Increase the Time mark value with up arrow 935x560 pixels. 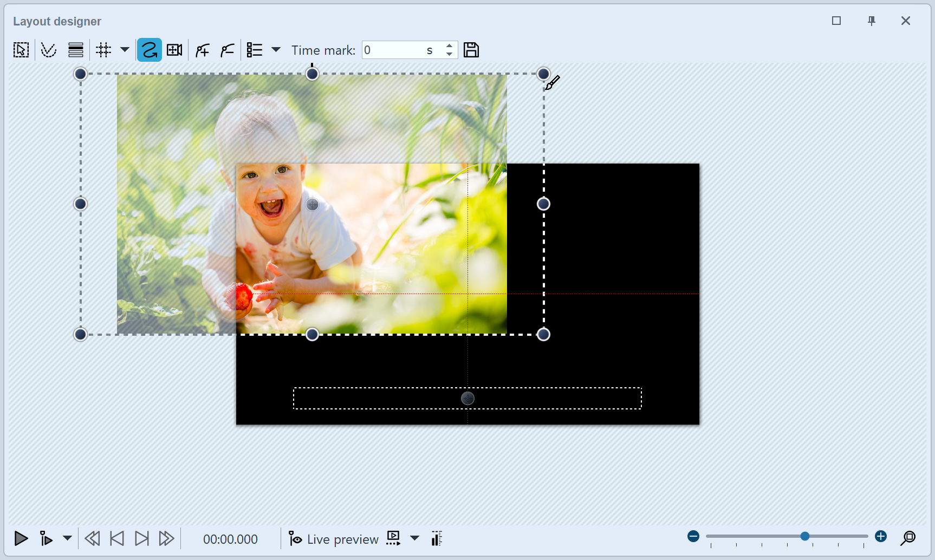[x=449, y=46]
